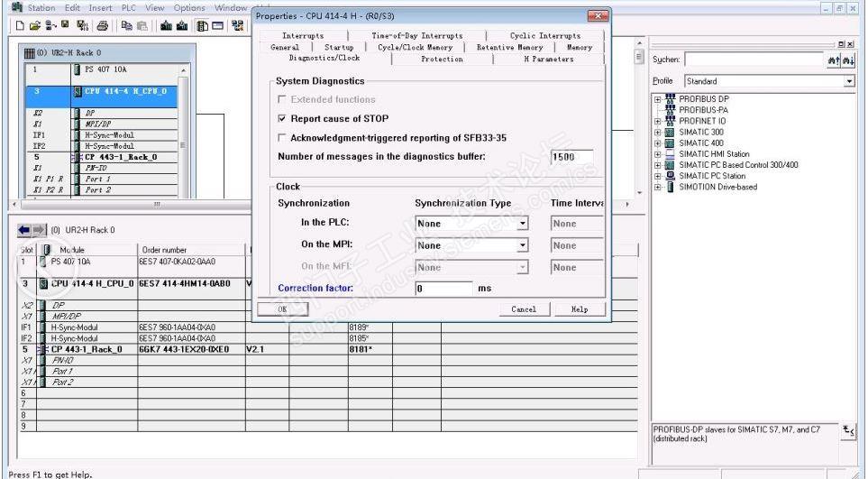
Task: Click the Save and Compile toolbar icon
Action: click(x=83, y=25)
